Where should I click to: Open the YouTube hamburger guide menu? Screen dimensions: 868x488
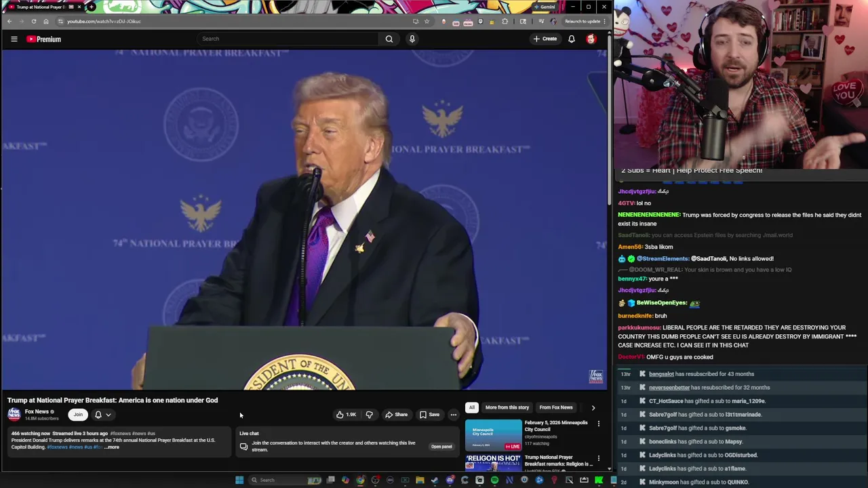click(14, 39)
